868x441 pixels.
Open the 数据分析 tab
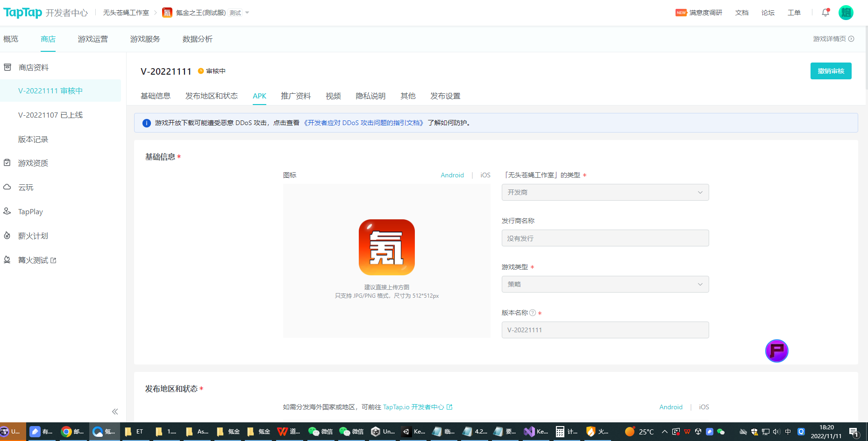(x=198, y=39)
